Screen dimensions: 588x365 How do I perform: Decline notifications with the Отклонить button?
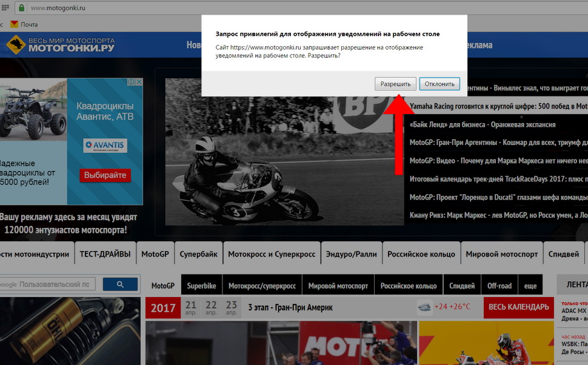pyautogui.click(x=439, y=84)
